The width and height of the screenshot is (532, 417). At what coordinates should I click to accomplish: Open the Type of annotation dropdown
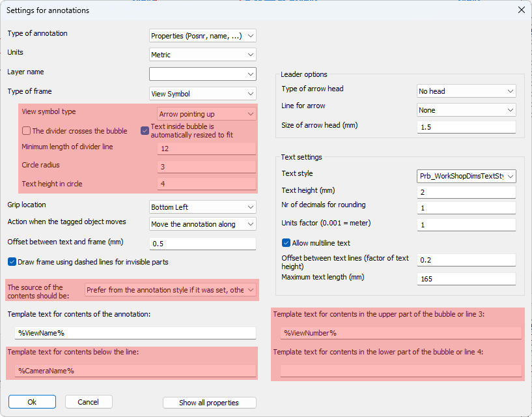pyautogui.click(x=203, y=36)
